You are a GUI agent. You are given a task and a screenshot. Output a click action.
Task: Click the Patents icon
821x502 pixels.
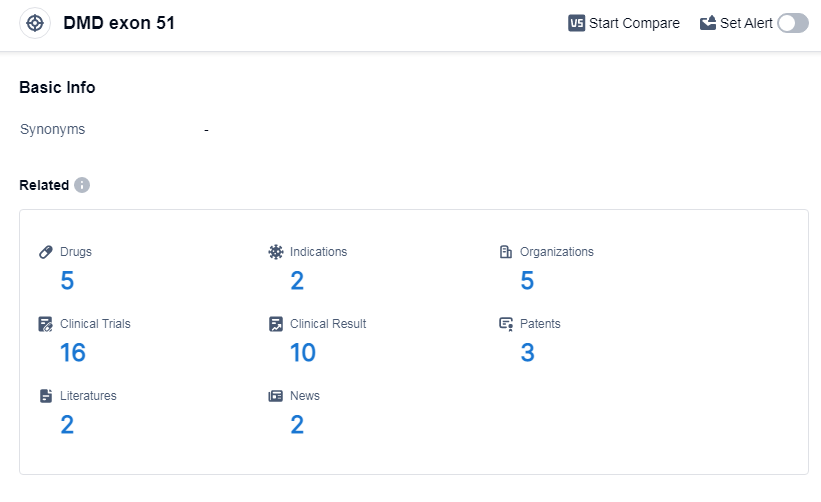pyautogui.click(x=506, y=324)
